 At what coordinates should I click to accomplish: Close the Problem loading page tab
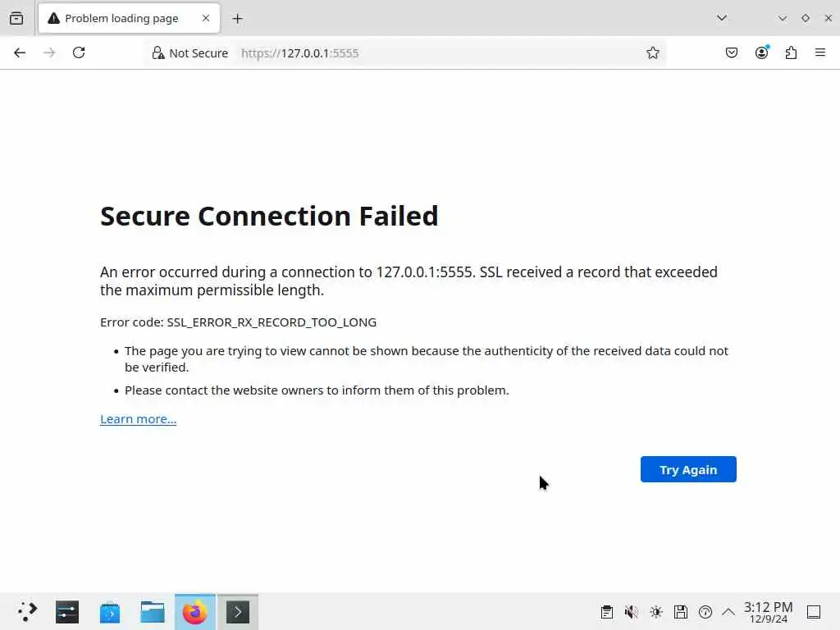206,18
